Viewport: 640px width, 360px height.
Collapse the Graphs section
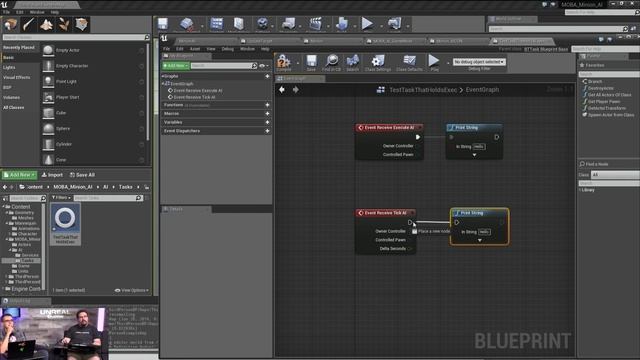pyautogui.click(x=163, y=76)
